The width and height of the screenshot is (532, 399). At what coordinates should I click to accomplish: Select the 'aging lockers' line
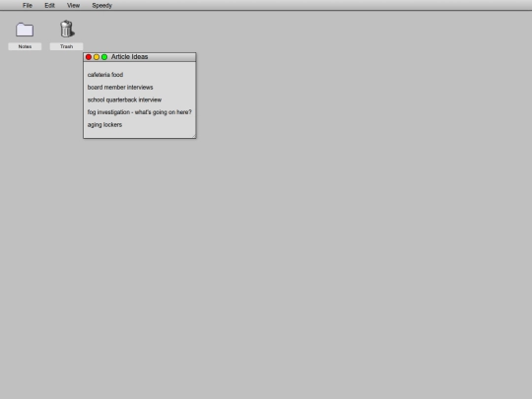(x=104, y=124)
